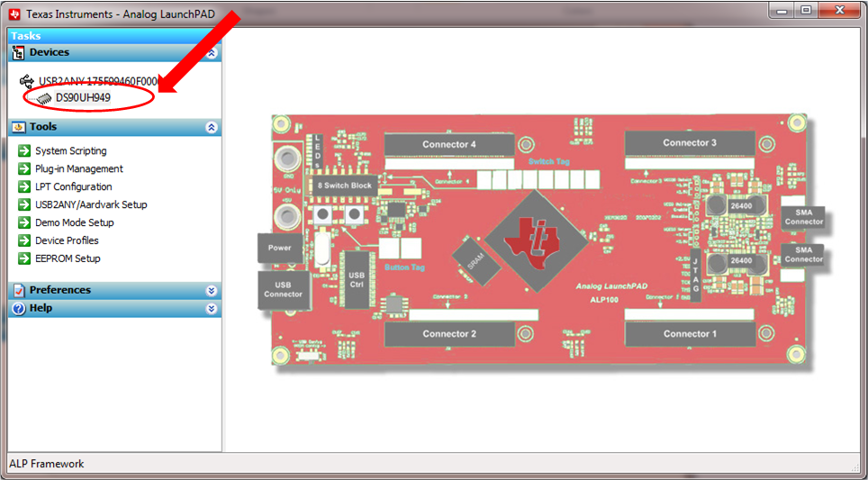Viewport: 868px width, 480px height.
Task: Click the Tasks header bar
Action: [114, 36]
